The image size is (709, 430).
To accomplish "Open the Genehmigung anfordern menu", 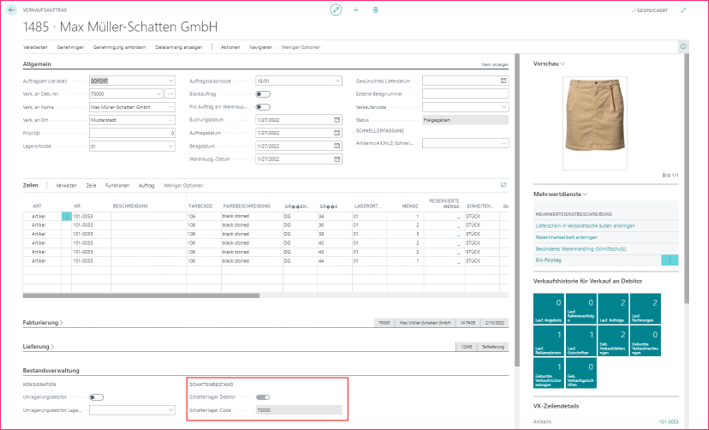I will tap(115, 47).
